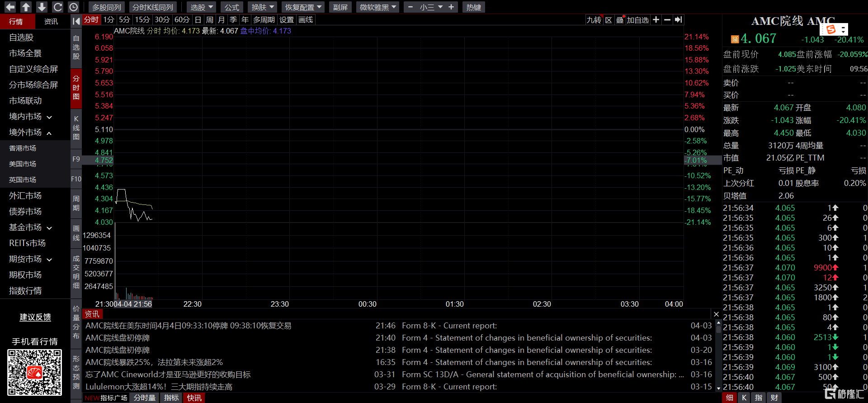Click the 多股同列 button

107,7
